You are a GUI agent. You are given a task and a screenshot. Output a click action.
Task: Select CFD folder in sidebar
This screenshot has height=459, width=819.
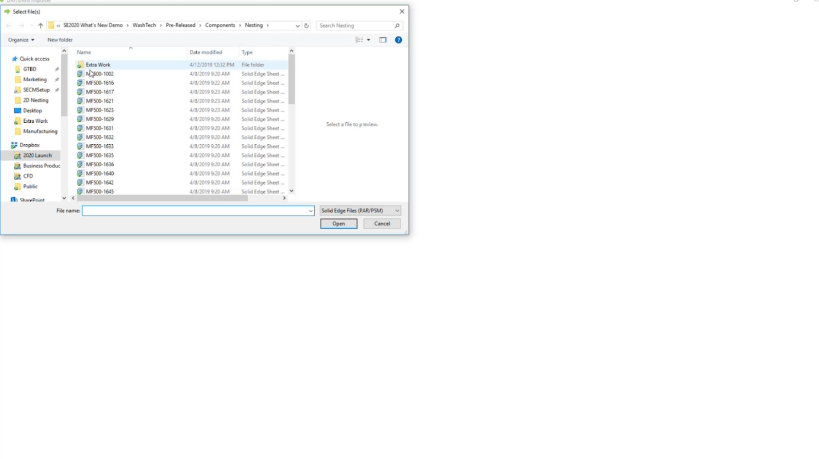point(28,176)
